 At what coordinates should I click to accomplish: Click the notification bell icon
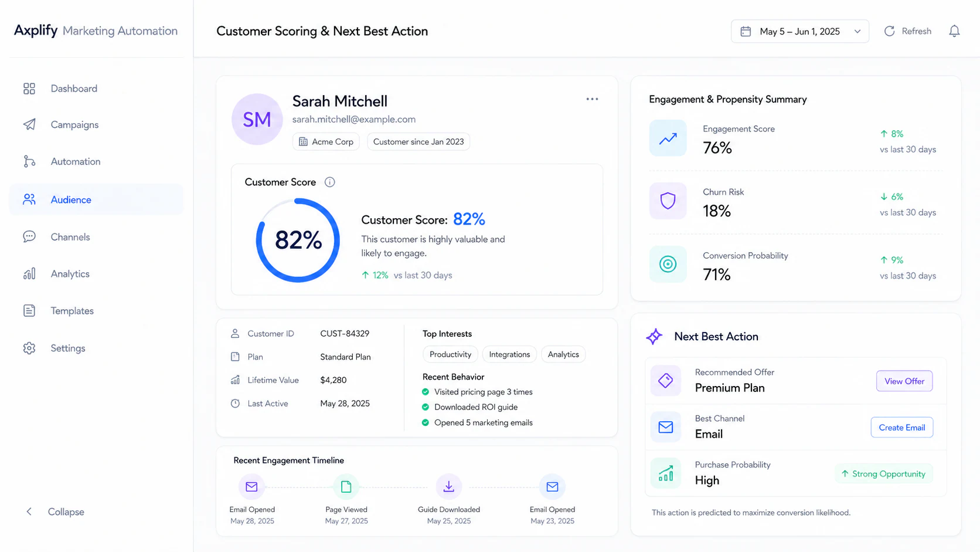[x=954, y=31]
